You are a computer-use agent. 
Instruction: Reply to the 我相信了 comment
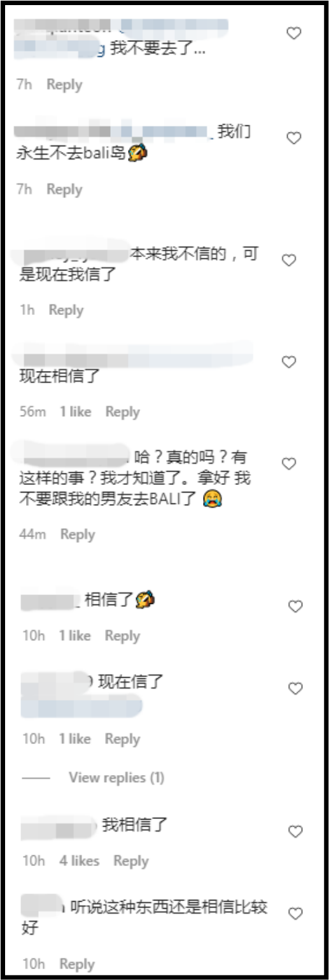(130, 861)
